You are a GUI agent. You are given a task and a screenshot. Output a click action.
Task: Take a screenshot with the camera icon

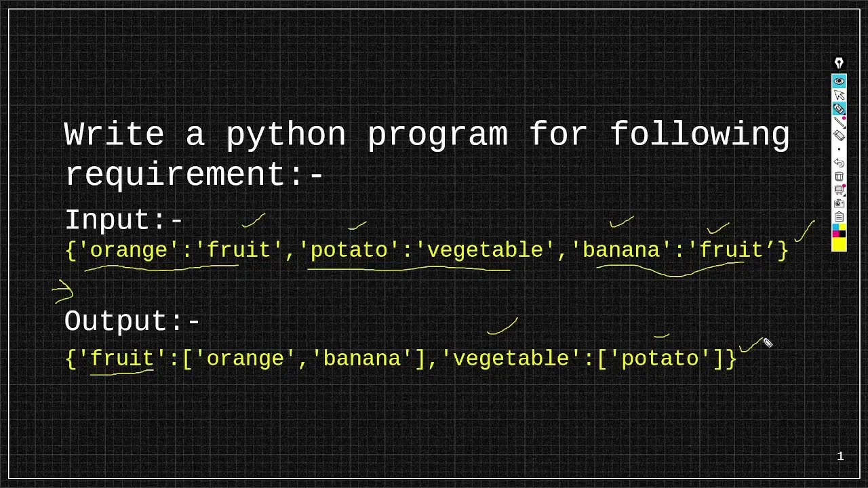coord(839,203)
